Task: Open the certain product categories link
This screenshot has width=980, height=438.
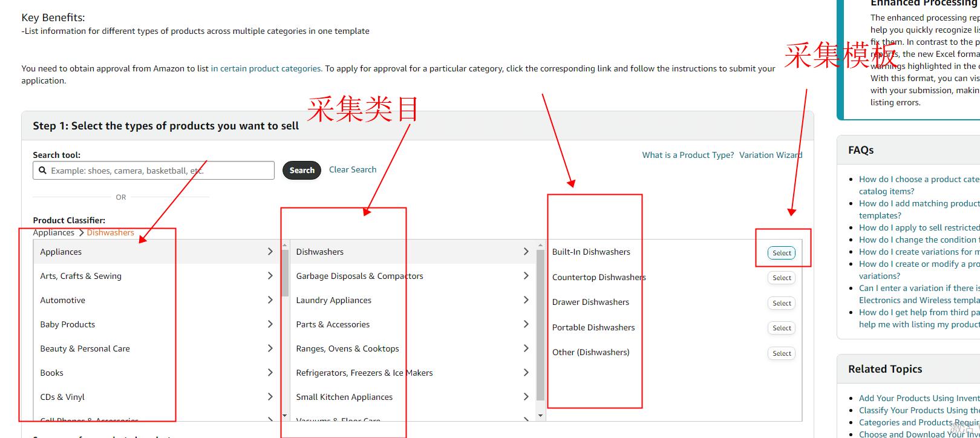Action: pyautogui.click(x=266, y=68)
